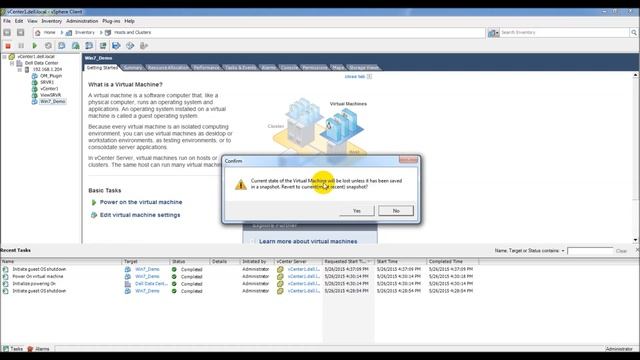Select the OM_Plugin VM in inventory tree
The height and width of the screenshot is (360, 640).
coord(51,76)
